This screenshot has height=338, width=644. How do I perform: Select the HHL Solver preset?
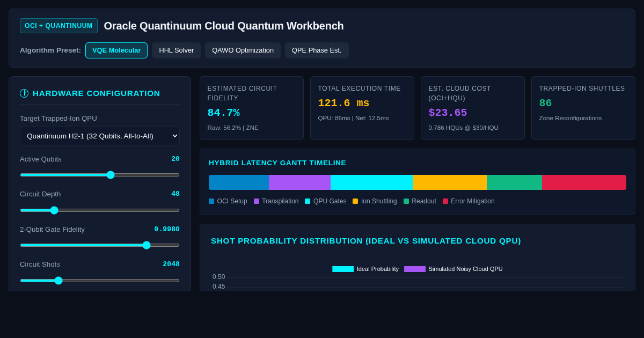(177, 50)
